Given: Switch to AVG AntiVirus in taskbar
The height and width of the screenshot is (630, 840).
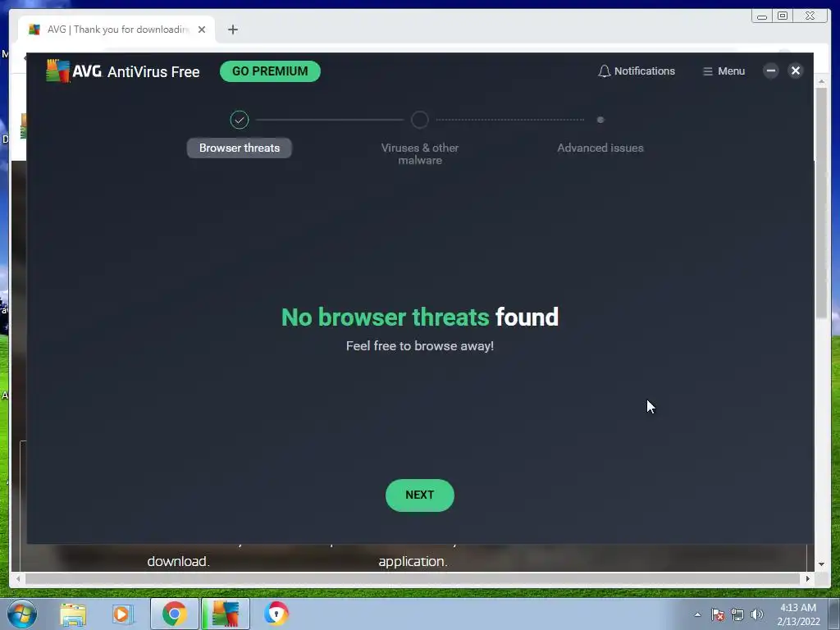Looking at the screenshot, I should [225, 614].
